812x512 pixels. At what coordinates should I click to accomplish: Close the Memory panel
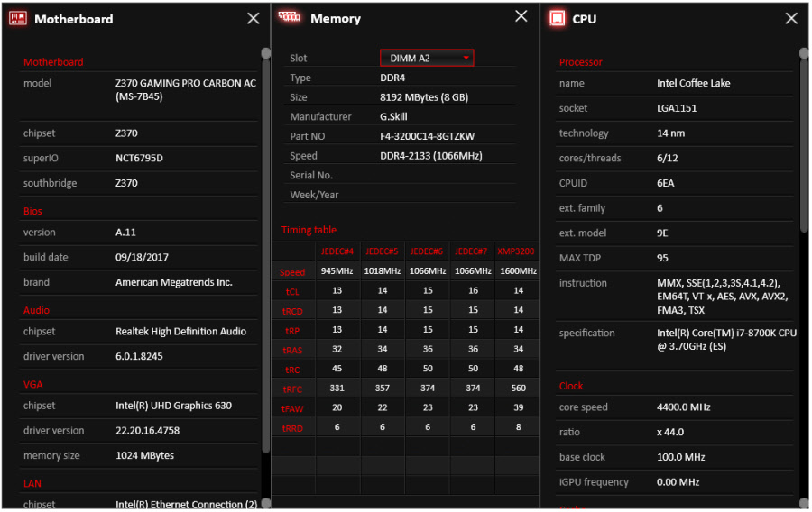pos(521,16)
